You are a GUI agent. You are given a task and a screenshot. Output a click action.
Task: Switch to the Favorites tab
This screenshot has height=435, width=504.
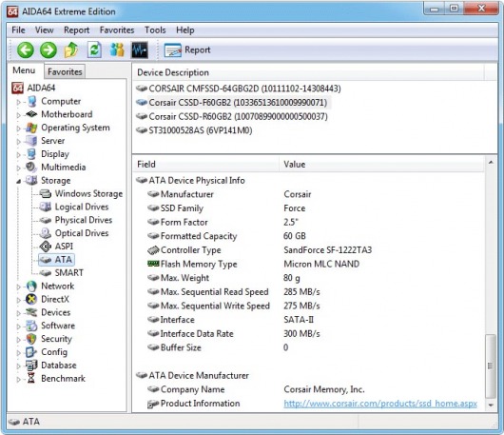click(x=65, y=71)
